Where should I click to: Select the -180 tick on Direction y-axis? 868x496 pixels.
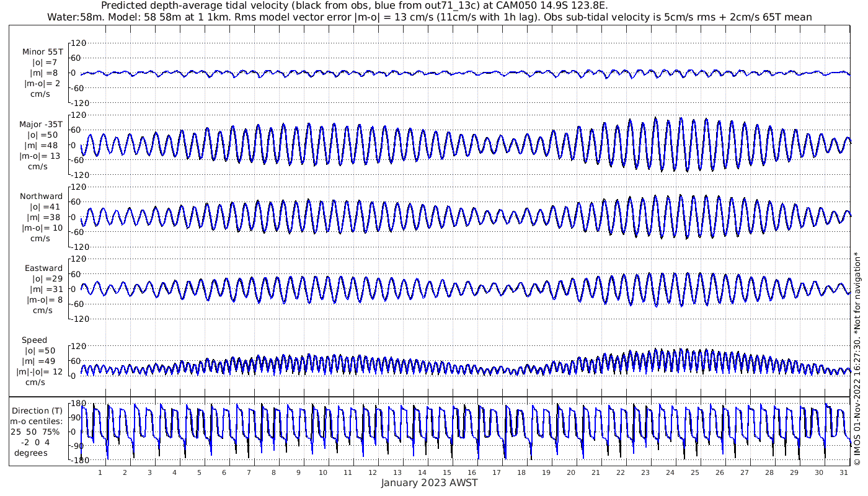click(x=76, y=461)
